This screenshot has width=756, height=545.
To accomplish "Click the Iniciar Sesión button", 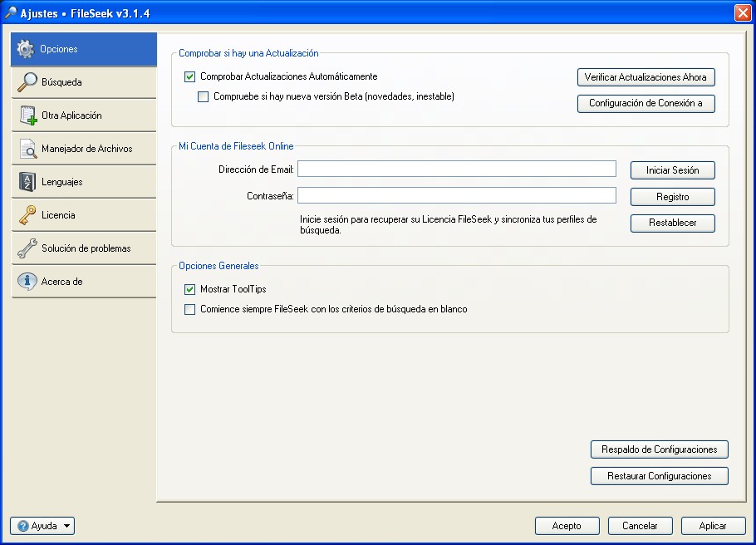I will (673, 170).
